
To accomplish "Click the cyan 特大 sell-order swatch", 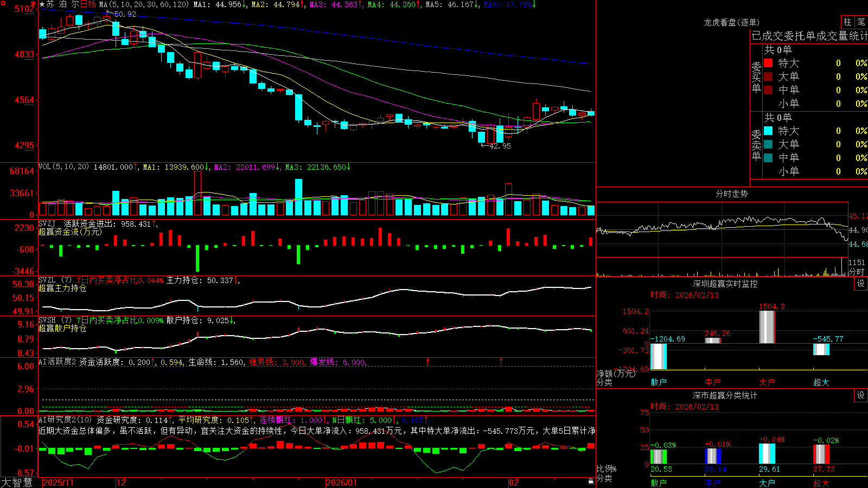I will [768, 131].
